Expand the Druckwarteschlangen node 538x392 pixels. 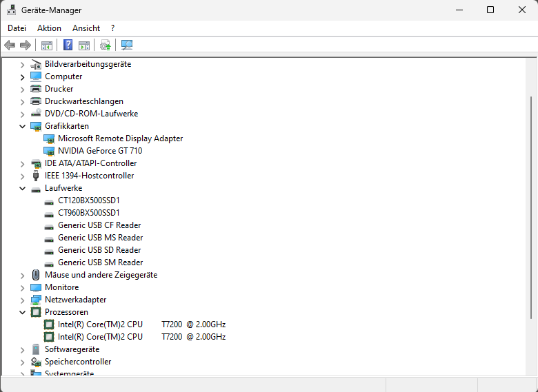(22, 102)
